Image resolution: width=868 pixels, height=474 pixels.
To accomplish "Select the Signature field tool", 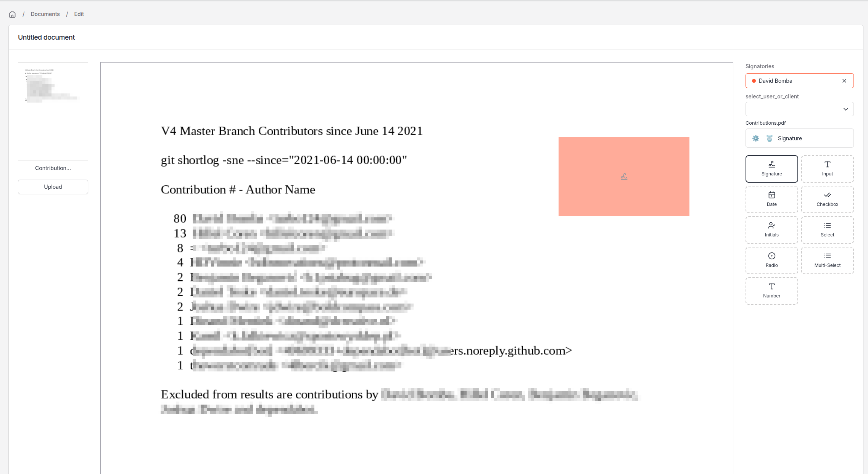I will 771,169.
